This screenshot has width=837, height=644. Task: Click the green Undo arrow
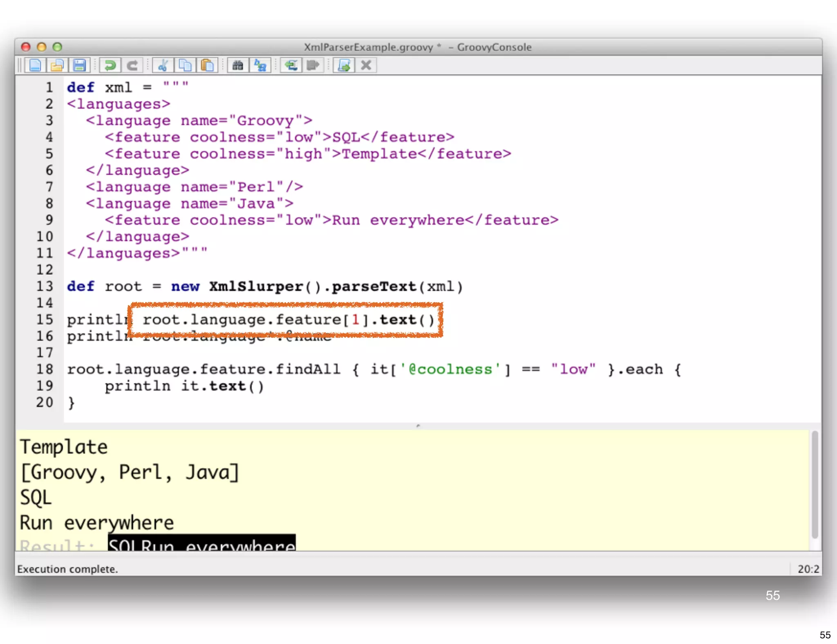click(110, 65)
